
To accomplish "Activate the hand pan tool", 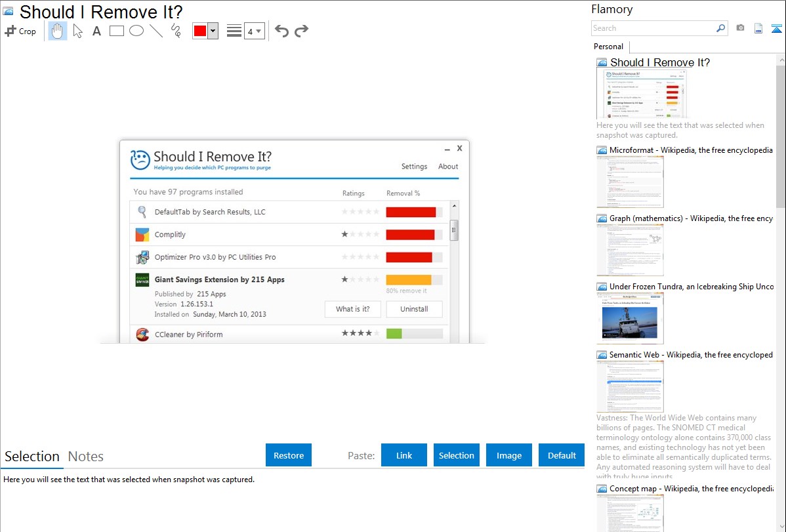I will [x=58, y=31].
